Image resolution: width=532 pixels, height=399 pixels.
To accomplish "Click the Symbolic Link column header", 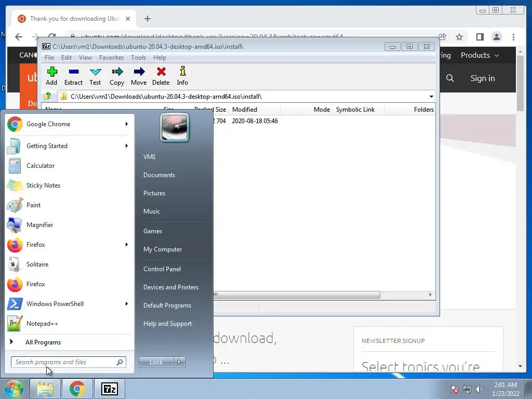I will click(358, 110).
